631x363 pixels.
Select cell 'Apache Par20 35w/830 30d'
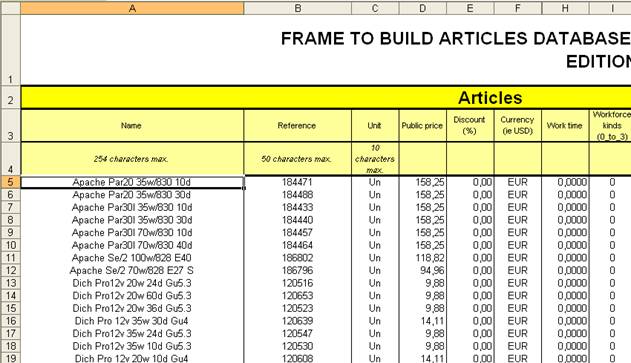pos(132,195)
